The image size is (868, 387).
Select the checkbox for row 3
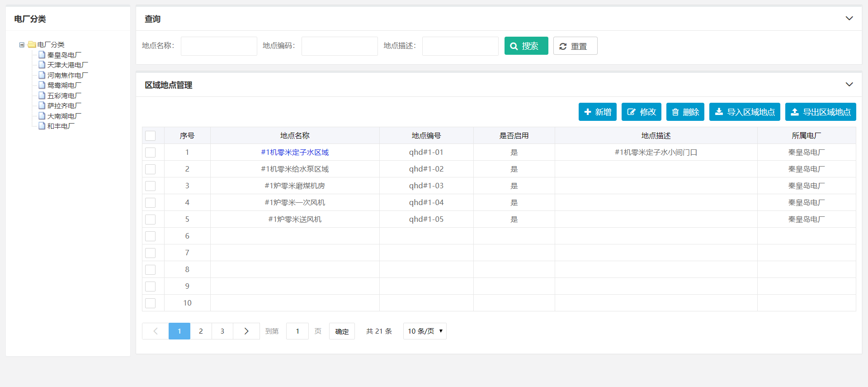[151, 186]
